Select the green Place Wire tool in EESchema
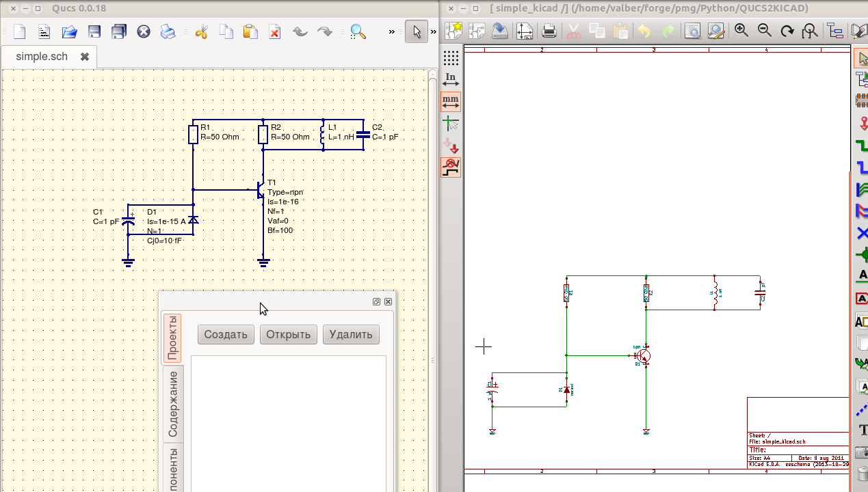Screen dimensions: 868x492 [863, 146]
